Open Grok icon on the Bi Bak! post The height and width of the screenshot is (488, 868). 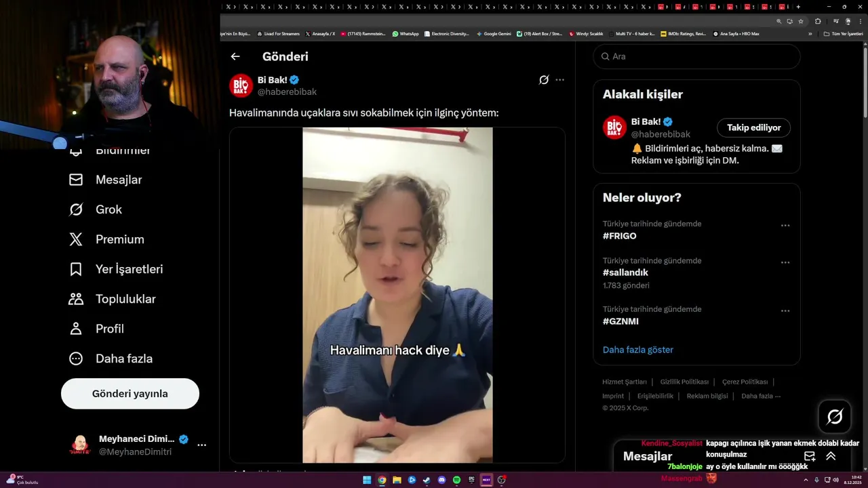tap(544, 80)
